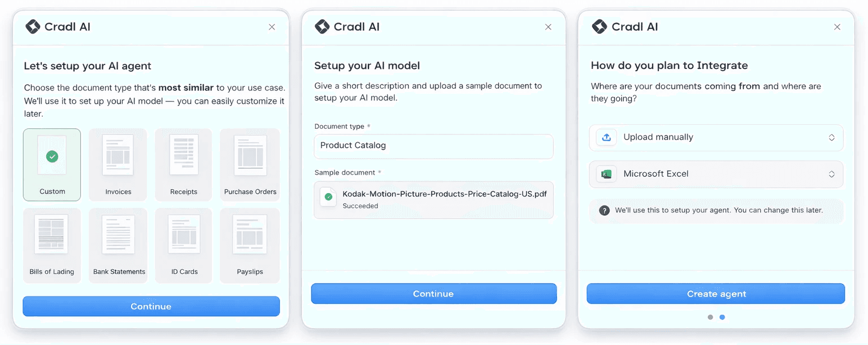Click the Microsoft Excel icon

coord(606,174)
